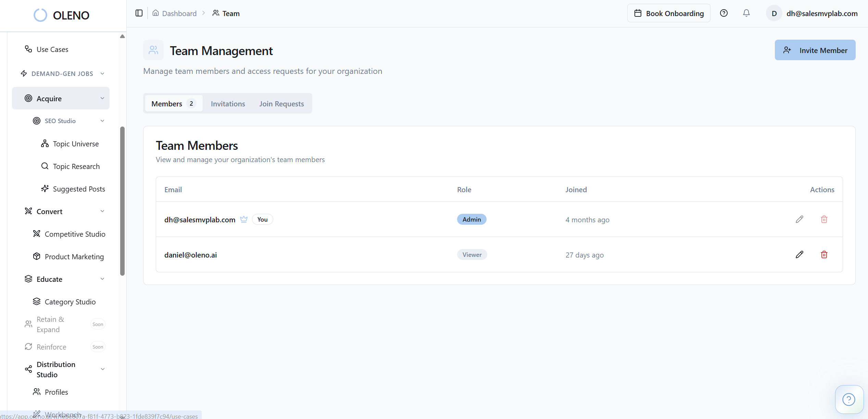The height and width of the screenshot is (419, 868).
Task: Expand the Distribution Studio section
Action: click(x=102, y=369)
